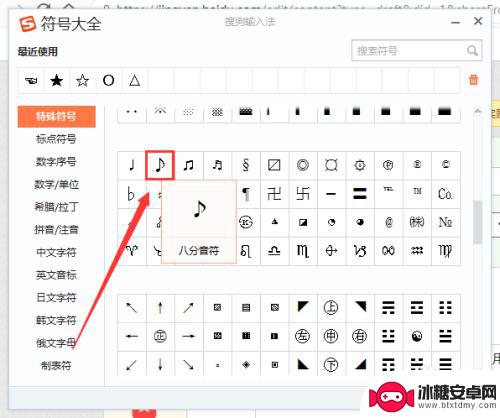Insert the Co. symbol
This screenshot has width=500, height=418.
coord(445,194)
